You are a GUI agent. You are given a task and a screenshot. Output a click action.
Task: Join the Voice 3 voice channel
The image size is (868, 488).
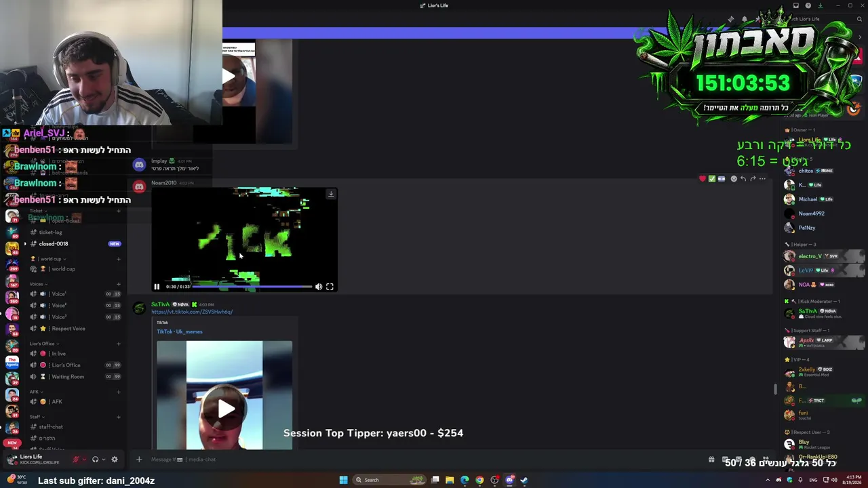click(59, 317)
